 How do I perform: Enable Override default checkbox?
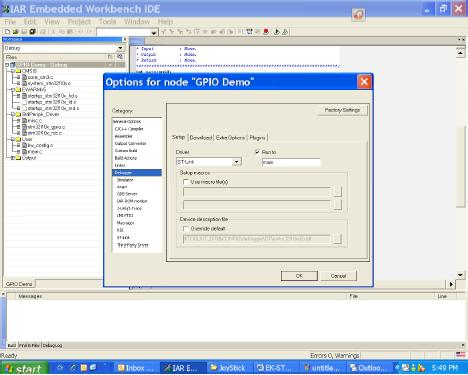click(186, 229)
